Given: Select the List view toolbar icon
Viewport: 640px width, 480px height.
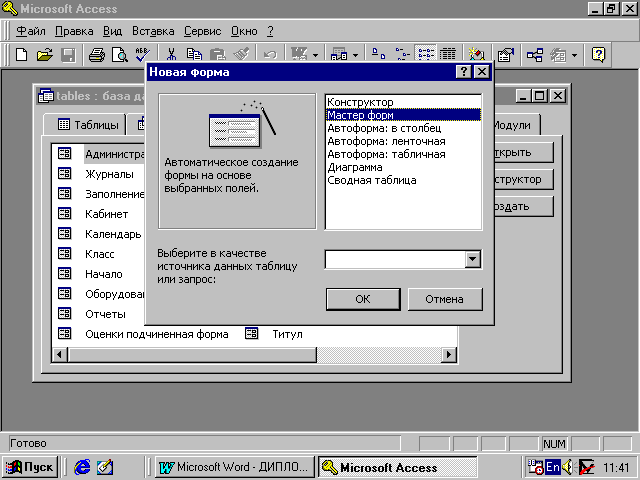Looking at the screenshot, I should (x=425, y=55).
